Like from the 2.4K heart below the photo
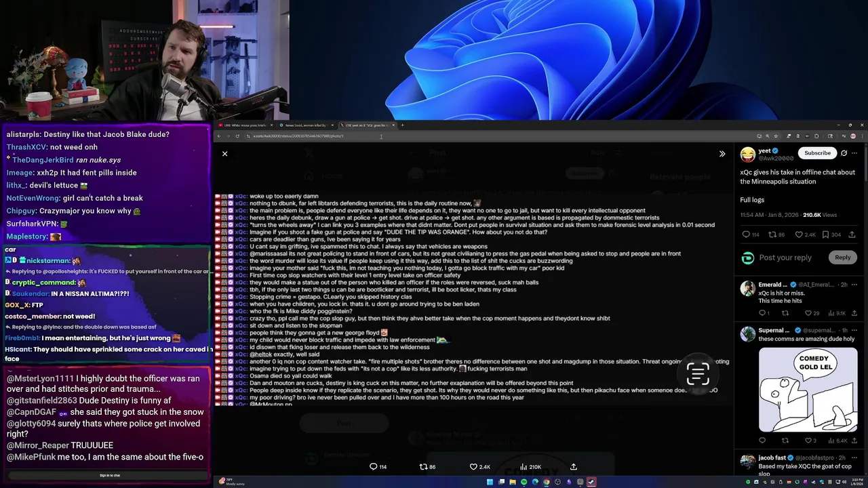Image resolution: width=868 pixels, height=488 pixels. pyautogui.click(x=479, y=467)
